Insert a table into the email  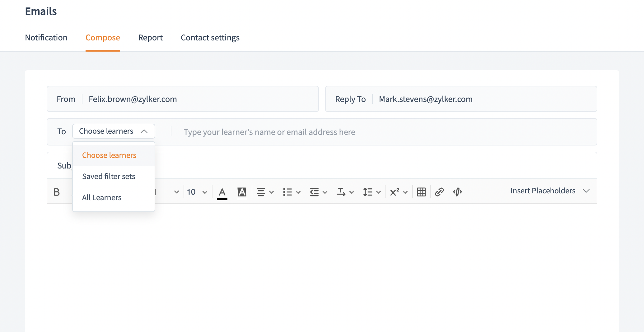(421, 192)
